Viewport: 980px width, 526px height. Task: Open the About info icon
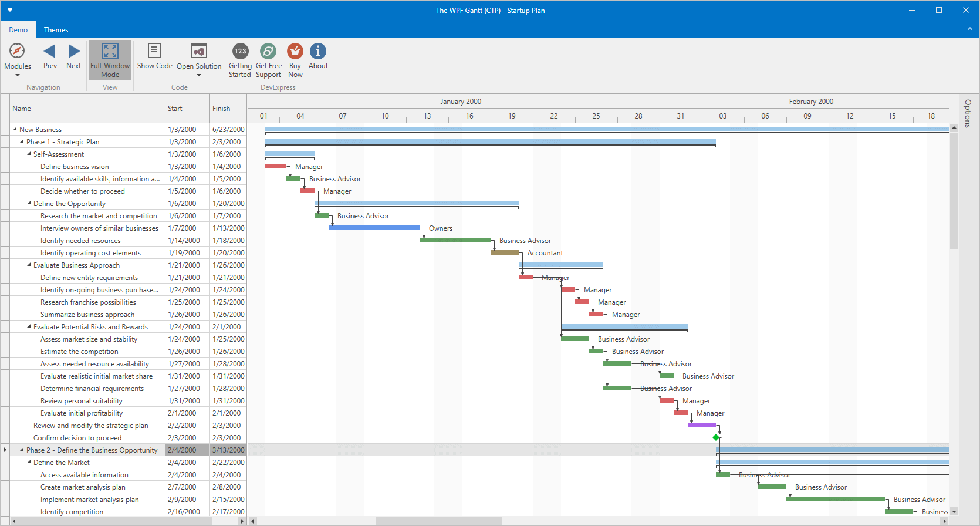click(318, 51)
